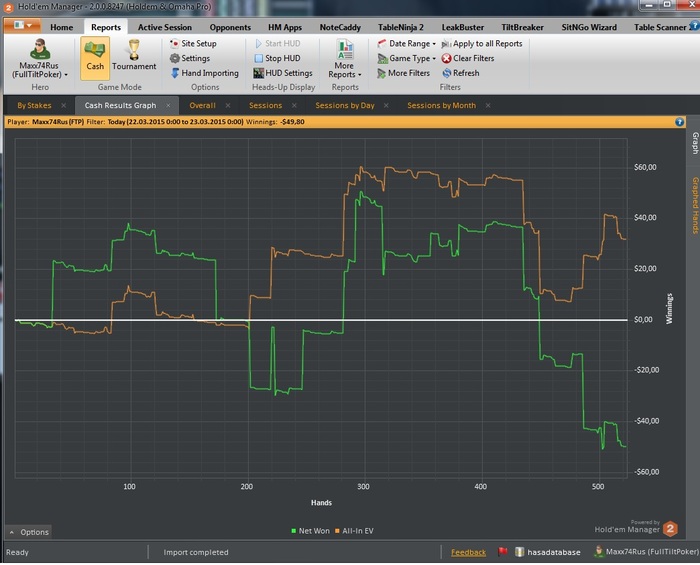700x565 pixels.
Task: Open Settings gear option
Action: click(x=190, y=58)
